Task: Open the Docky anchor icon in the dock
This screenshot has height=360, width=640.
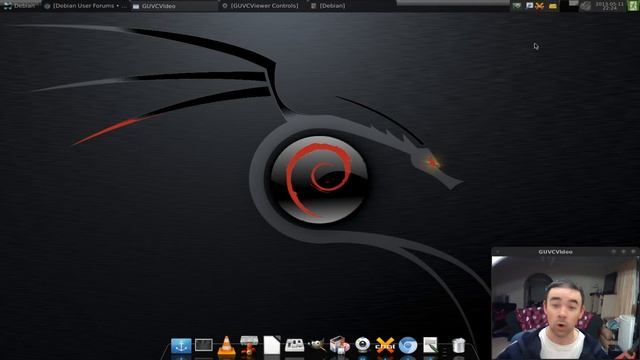Action: [x=181, y=346]
